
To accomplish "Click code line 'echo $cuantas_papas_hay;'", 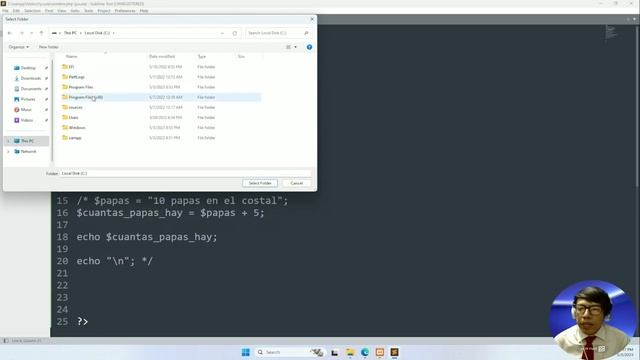I will point(147,237).
